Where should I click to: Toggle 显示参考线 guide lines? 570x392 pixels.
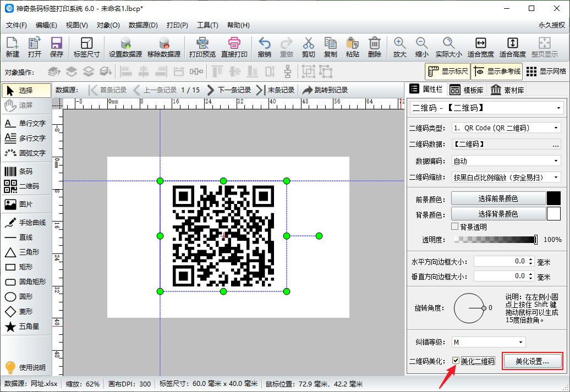(x=497, y=71)
